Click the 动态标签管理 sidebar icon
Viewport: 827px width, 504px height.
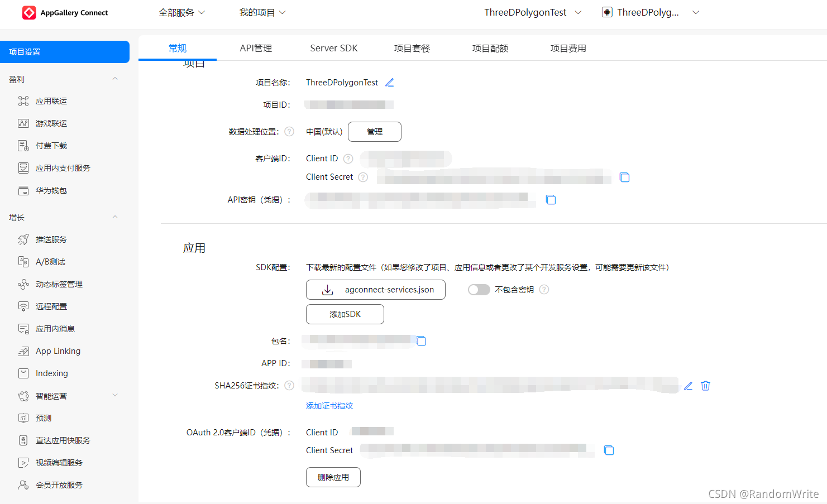pos(23,284)
